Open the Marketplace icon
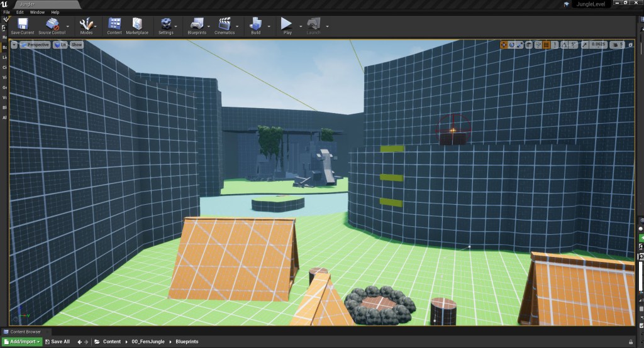The image size is (644, 348). pos(136,24)
